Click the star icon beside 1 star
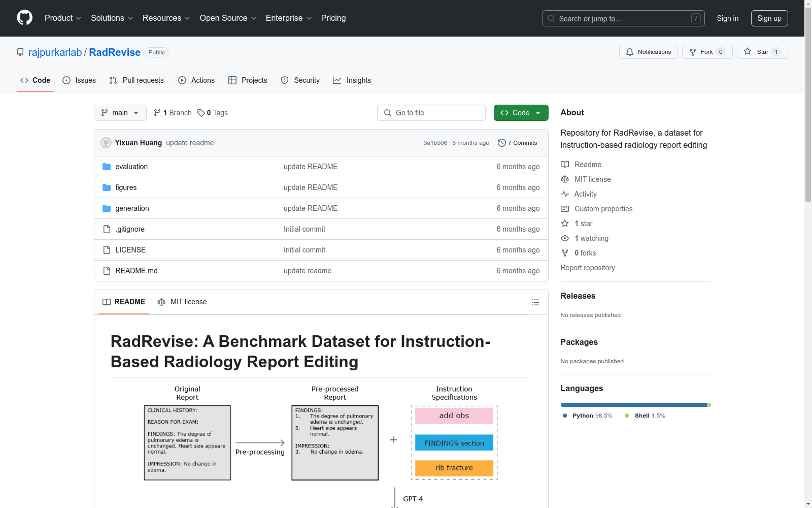 [565, 224]
